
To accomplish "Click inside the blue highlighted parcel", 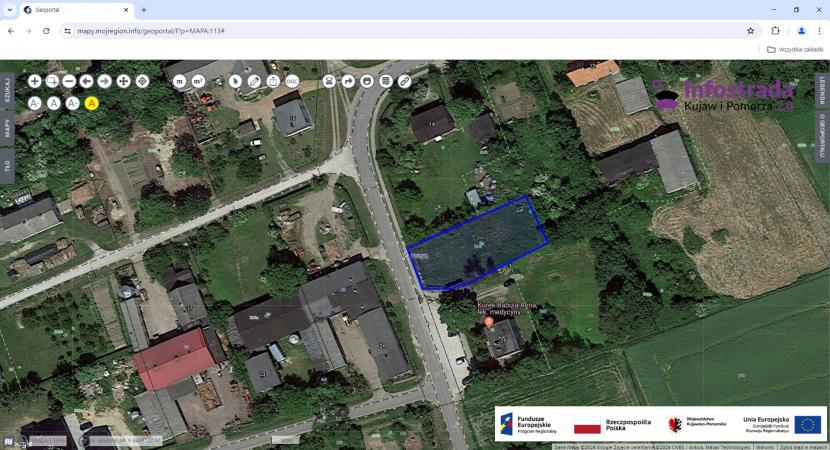I will pyautogui.click(x=479, y=244).
